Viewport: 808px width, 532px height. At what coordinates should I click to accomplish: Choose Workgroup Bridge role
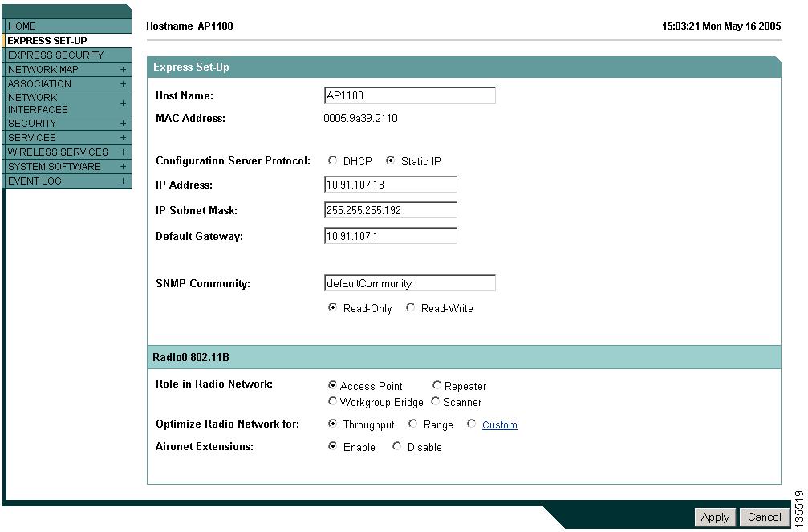(332, 401)
